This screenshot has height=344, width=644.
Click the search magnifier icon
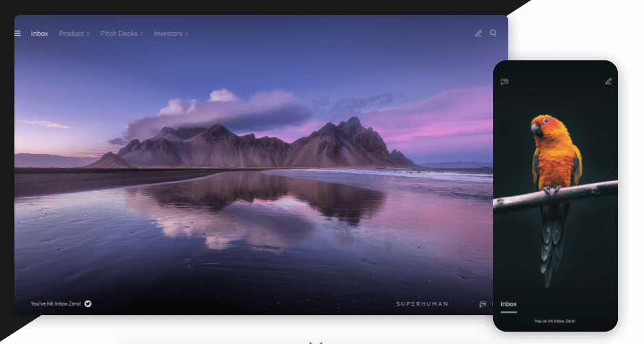tap(493, 33)
